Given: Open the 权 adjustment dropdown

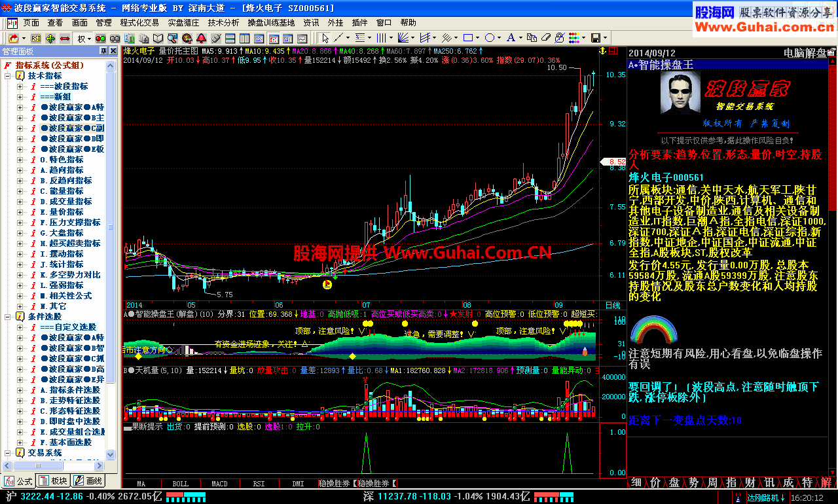Looking at the screenshot, I should (84, 39).
